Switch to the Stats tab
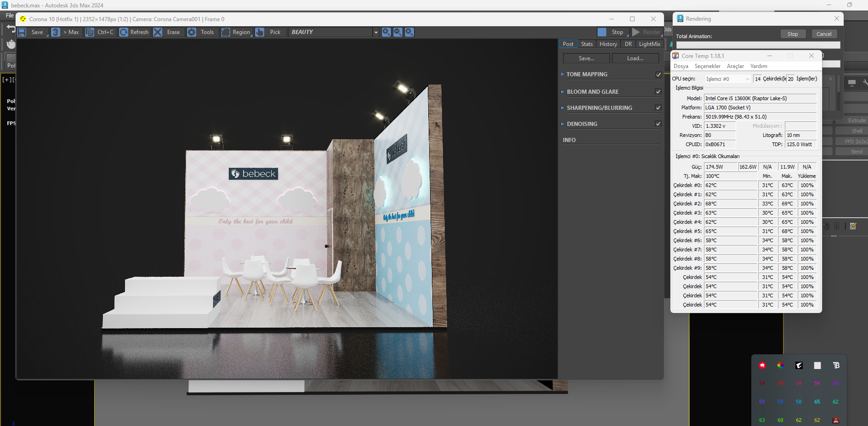Viewport: 868px width, 426px height. click(587, 44)
